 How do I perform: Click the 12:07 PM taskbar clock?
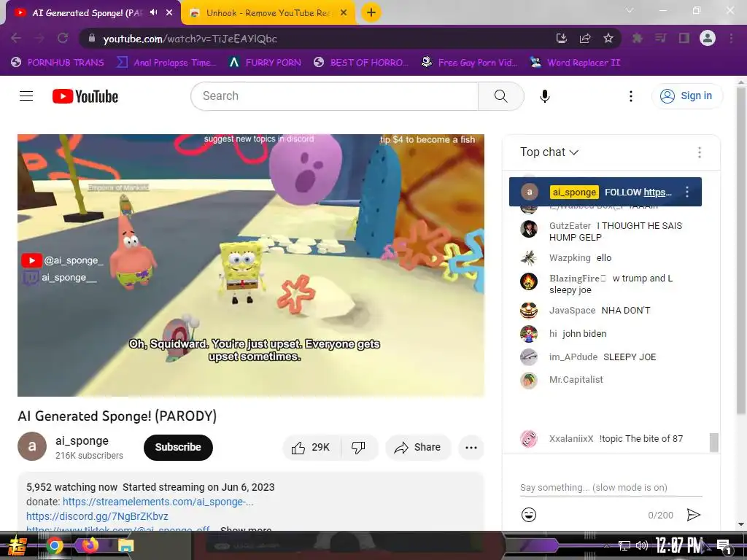pos(678,545)
